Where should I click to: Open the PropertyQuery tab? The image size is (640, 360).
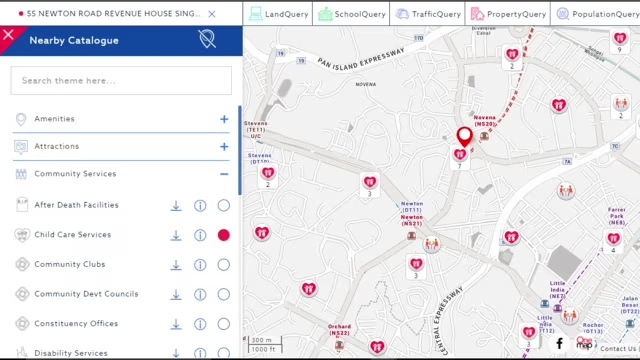tap(508, 14)
